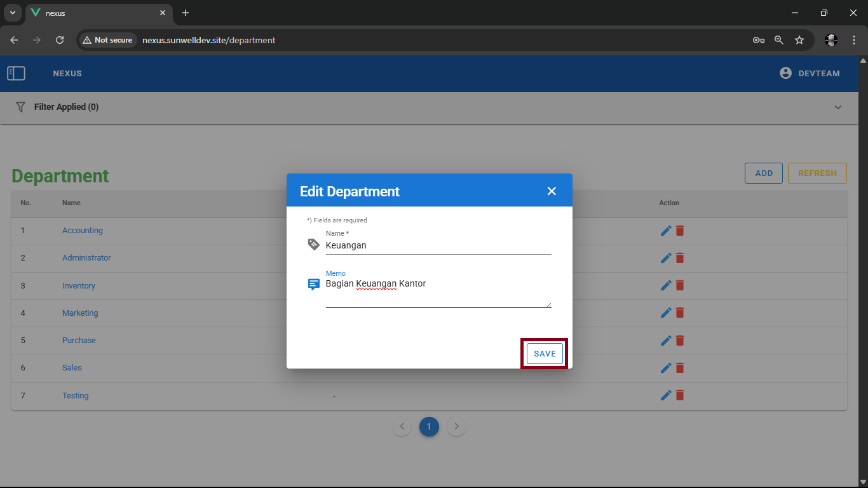
Task: Click the Memo text area
Action: click(438, 292)
